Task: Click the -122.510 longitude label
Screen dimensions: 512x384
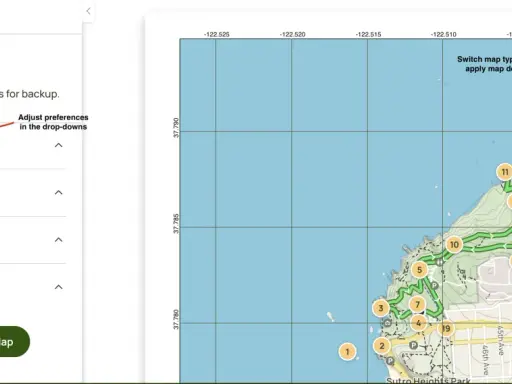Action: tap(443, 35)
